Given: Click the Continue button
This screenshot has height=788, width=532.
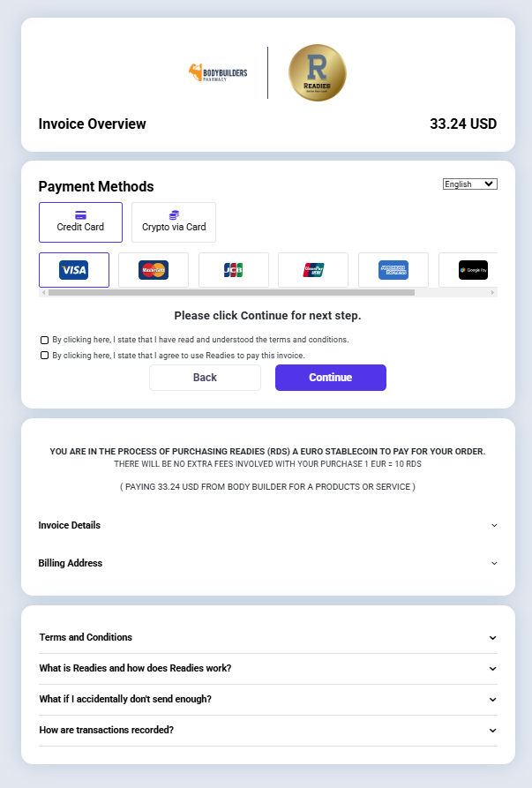Looking at the screenshot, I should [x=331, y=378].
